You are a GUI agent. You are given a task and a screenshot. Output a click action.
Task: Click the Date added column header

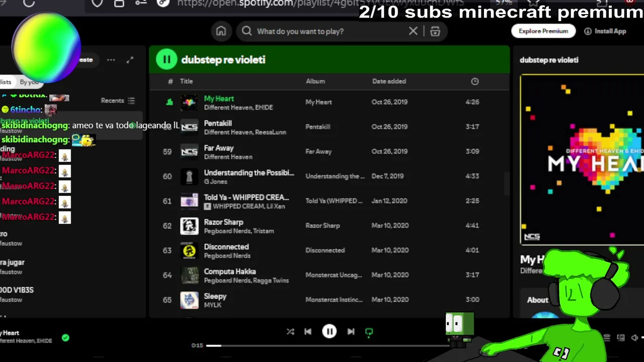pos(389,81)
